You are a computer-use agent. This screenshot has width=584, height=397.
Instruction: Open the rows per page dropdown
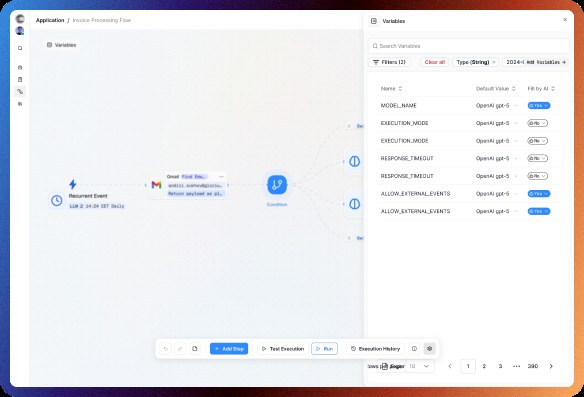coord(420,366)
